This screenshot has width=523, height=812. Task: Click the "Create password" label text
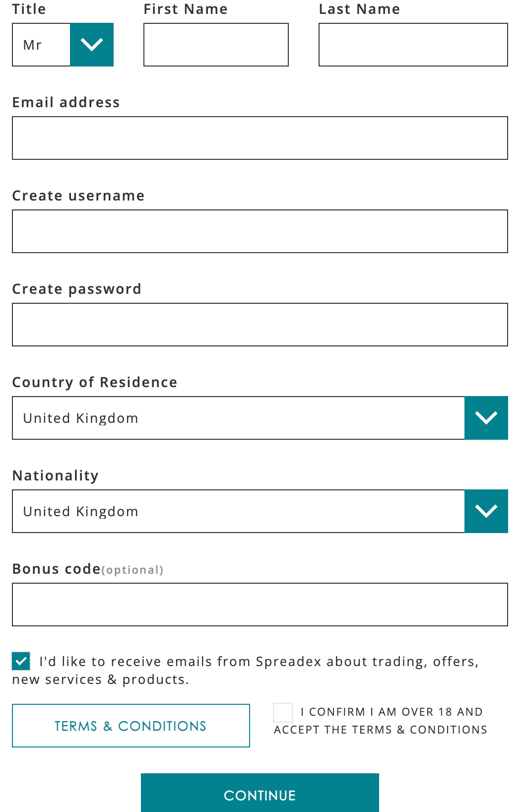coord(77,289)
